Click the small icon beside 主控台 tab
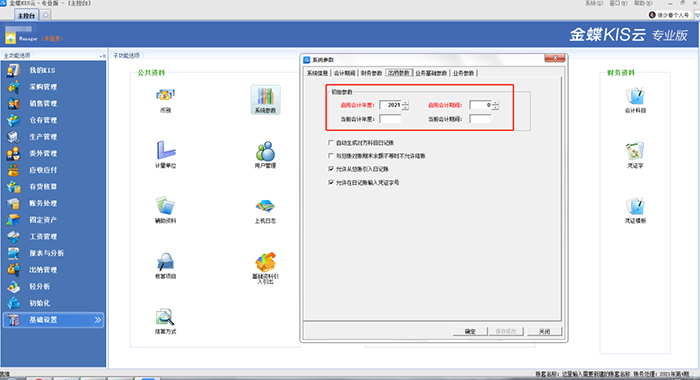The width and height of the screenshot is (700, 380). click(46, 15)
